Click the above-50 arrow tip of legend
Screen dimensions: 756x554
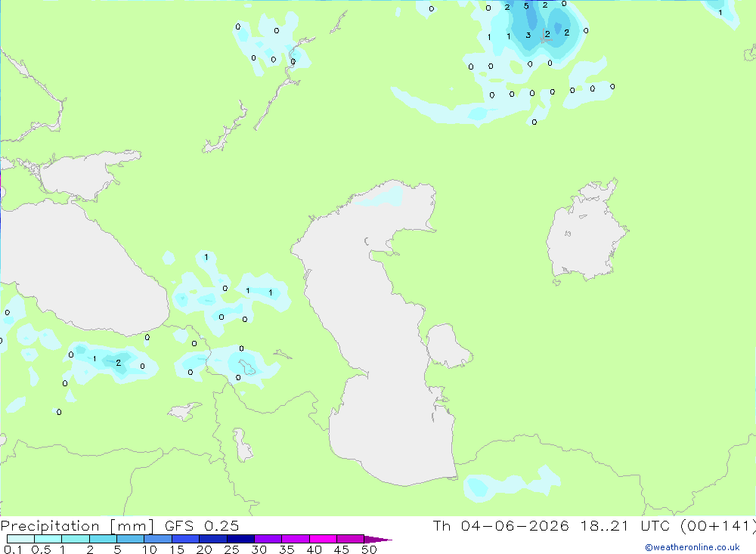tap(378, 540)
